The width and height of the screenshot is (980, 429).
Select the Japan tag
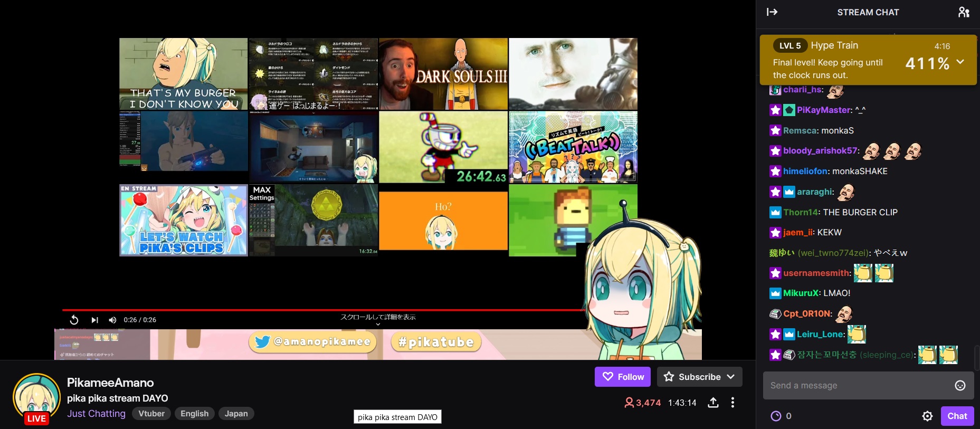click(x=236, y=414)
